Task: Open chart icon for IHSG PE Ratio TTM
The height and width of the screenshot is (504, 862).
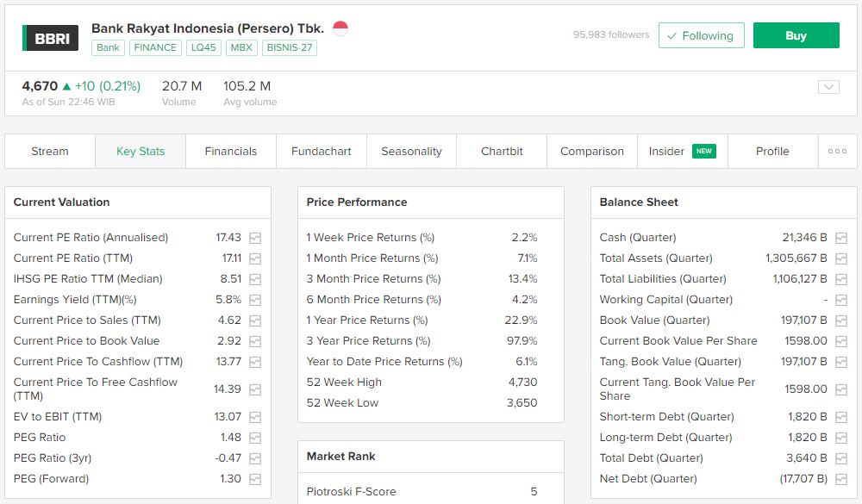Action: (255, 279)
